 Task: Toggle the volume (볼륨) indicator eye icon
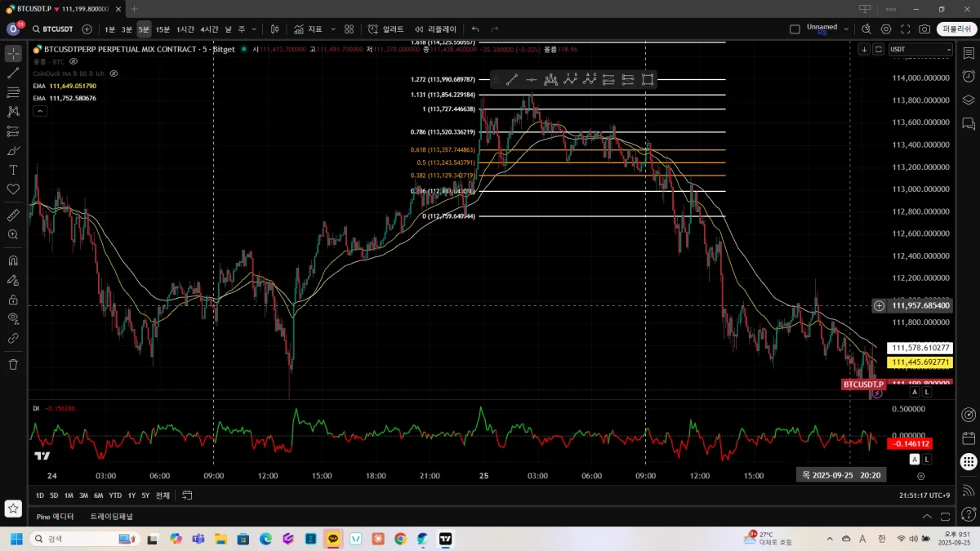[x=73, y=61]
